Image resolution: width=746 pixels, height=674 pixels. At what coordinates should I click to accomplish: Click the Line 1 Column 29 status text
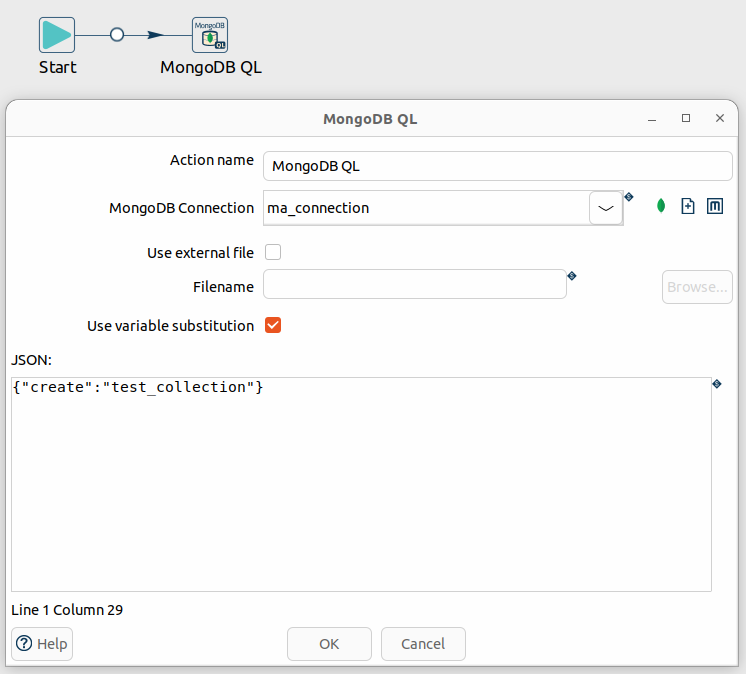(67, 610)
